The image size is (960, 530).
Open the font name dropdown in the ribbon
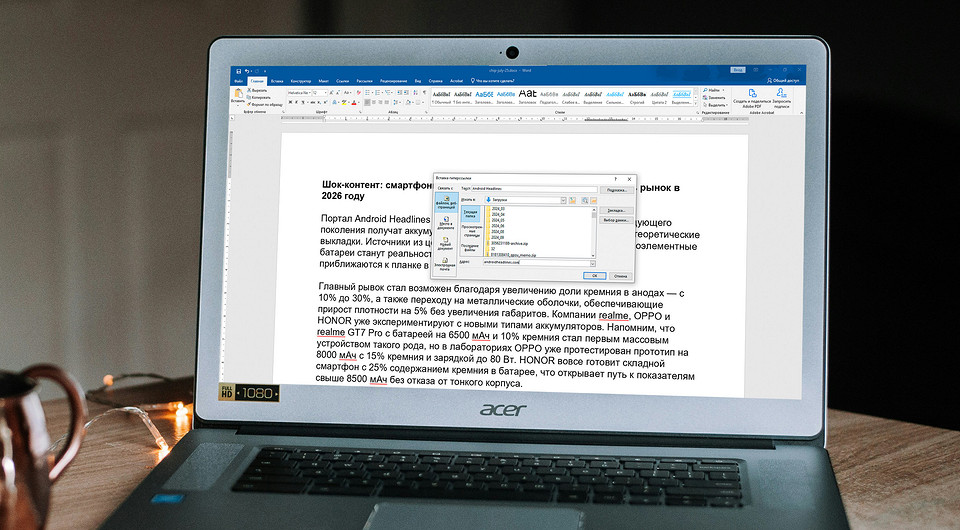click(x=310, y=91)
